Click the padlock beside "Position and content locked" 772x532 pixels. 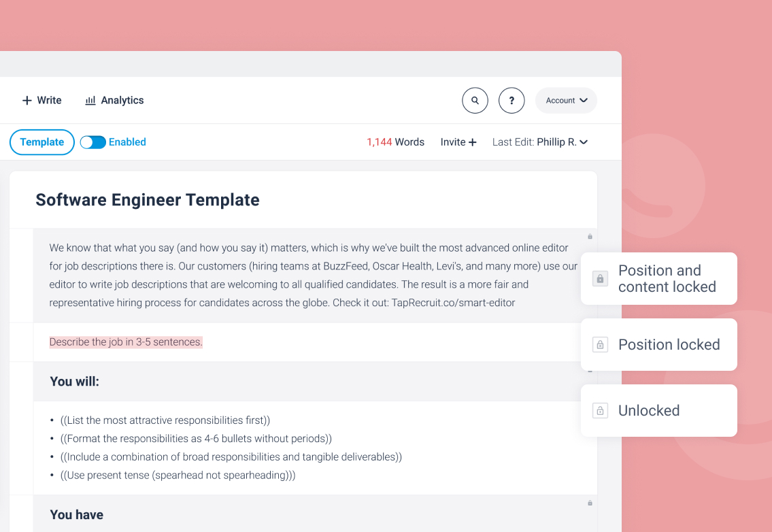coord(599,278)
